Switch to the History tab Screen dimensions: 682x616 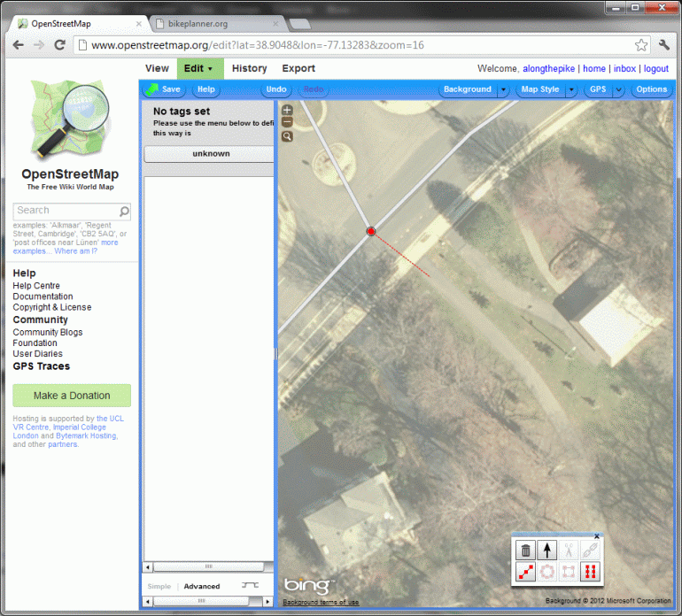tap(249, 69)
